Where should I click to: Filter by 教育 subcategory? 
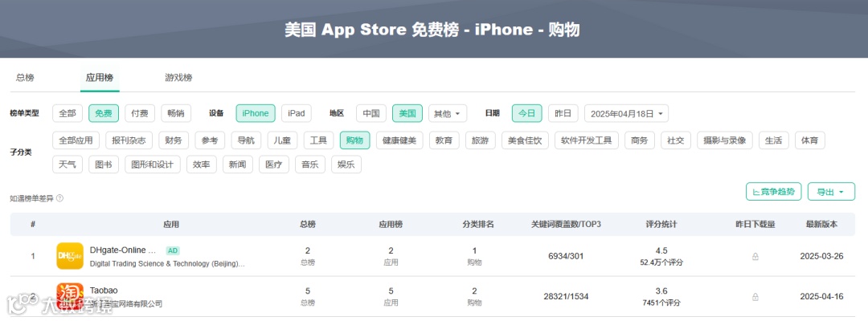click(444, 140)
